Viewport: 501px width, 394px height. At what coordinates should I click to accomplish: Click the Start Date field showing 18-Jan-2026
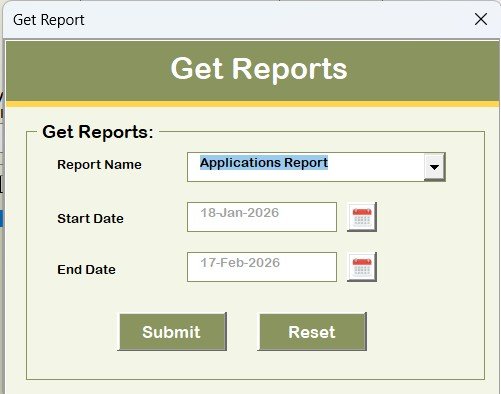pos(262,217)
